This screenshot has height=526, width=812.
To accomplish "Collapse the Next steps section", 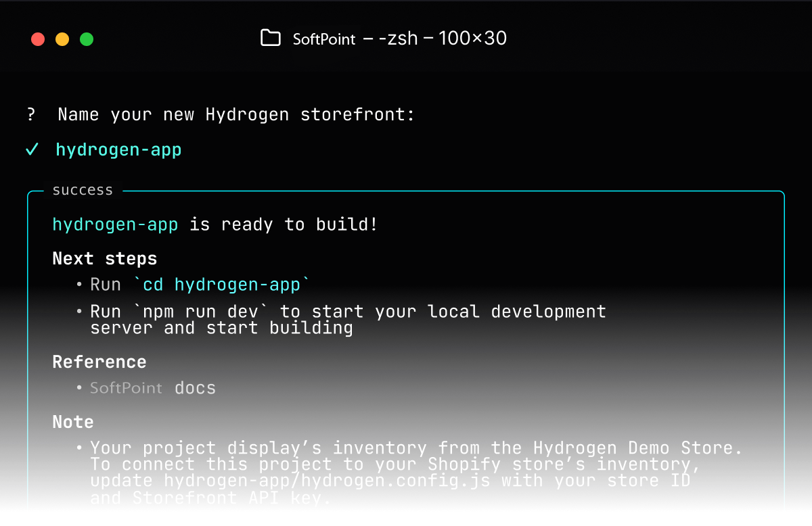I will pos(104,258).
